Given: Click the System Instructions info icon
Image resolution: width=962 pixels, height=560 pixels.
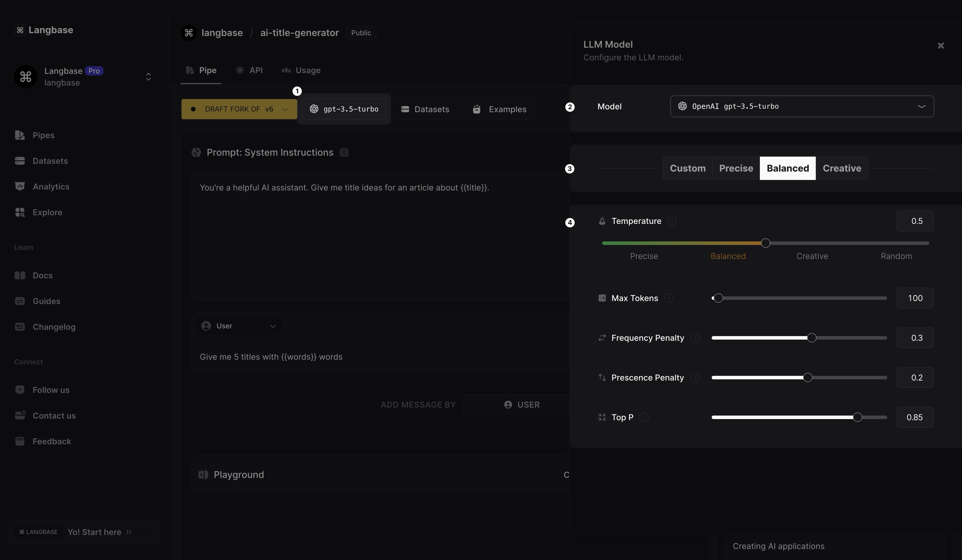Looking at the screenshot, I should click(x=344, y=153).
